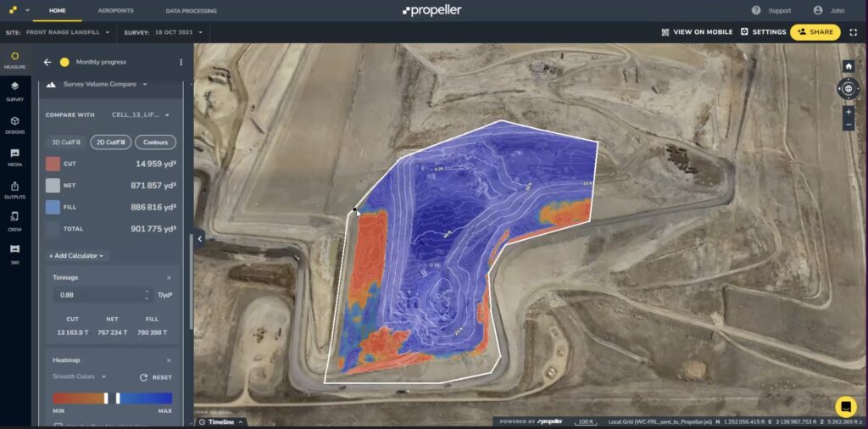
Task: Select the 3D Cut/Fill view
Action: (x=66, y=142)
